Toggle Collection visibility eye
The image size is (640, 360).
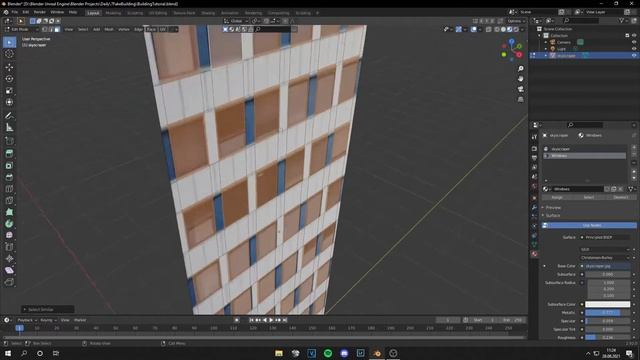coord(634,36)
